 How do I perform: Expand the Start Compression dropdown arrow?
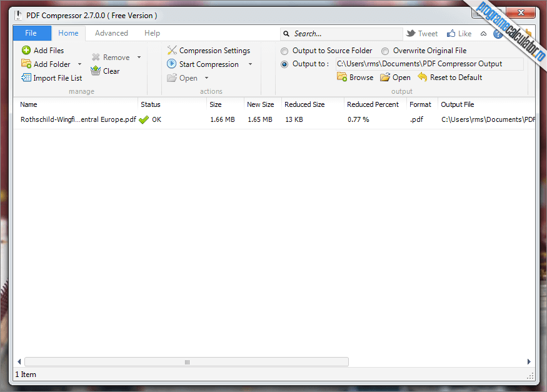pyautogui.click(x=250, y=64)
